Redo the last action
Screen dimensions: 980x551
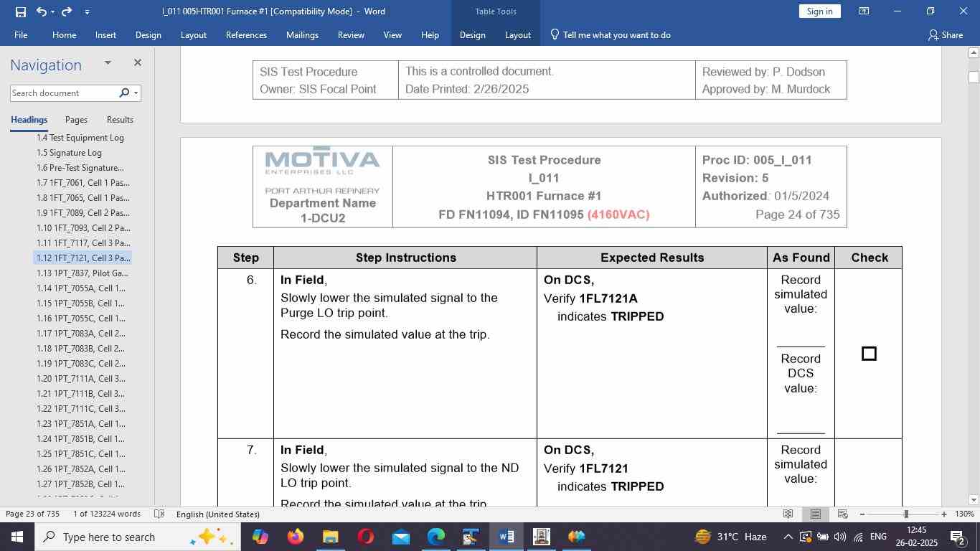[x=67, y=11]
